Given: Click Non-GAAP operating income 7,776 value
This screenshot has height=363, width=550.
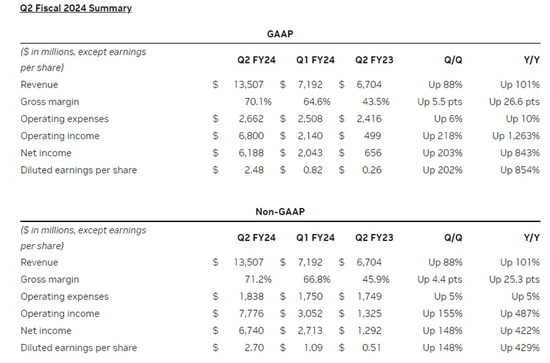Looking at the screenshot, I should pos(251,314).
